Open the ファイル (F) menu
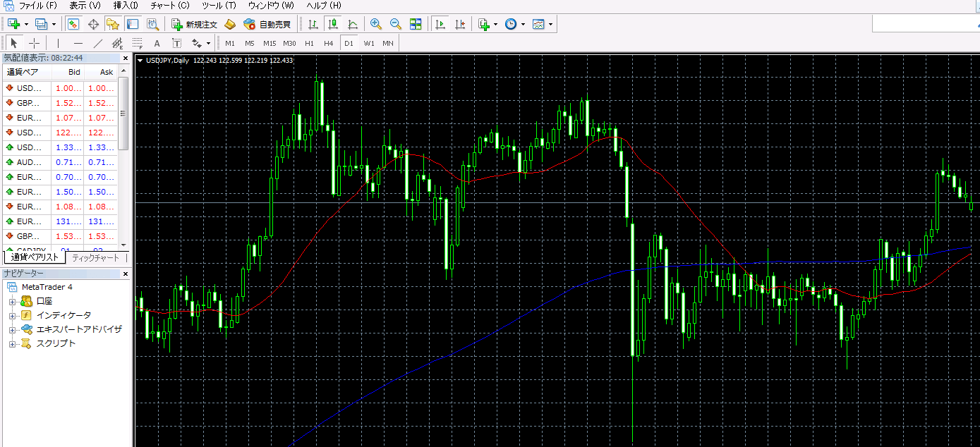This screenshot has width=980, height=447. click(x=38, y=6)
